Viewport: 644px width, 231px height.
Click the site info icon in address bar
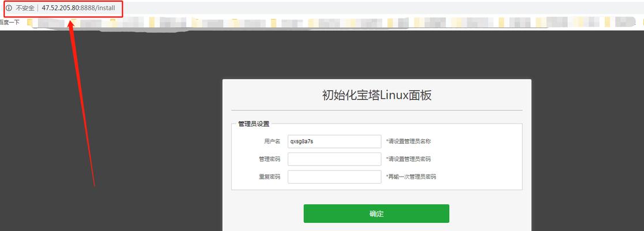coord(9,8)
